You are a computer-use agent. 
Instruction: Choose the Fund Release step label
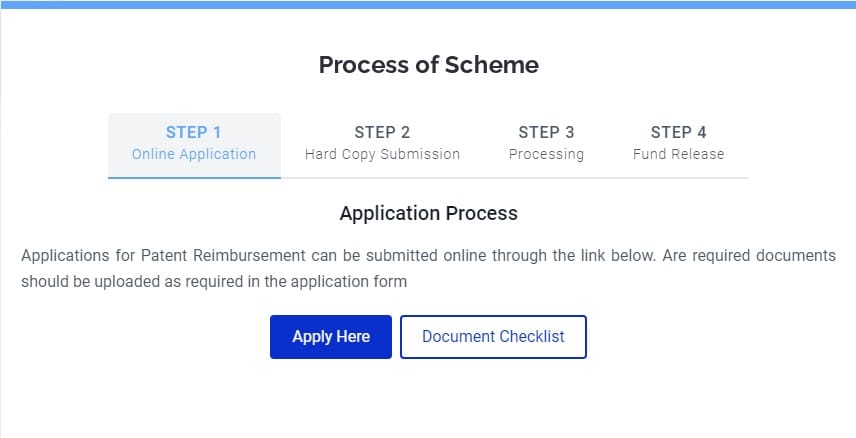[678, 155]
